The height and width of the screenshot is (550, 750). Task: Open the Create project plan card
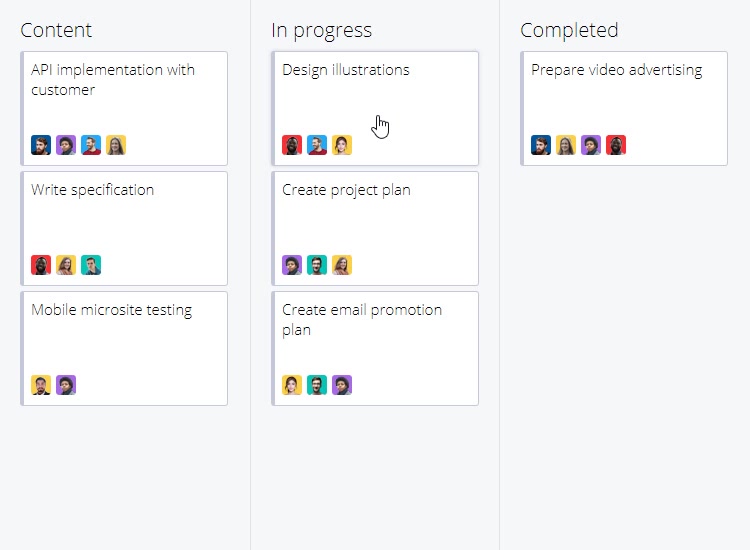(x=375, y=229)
